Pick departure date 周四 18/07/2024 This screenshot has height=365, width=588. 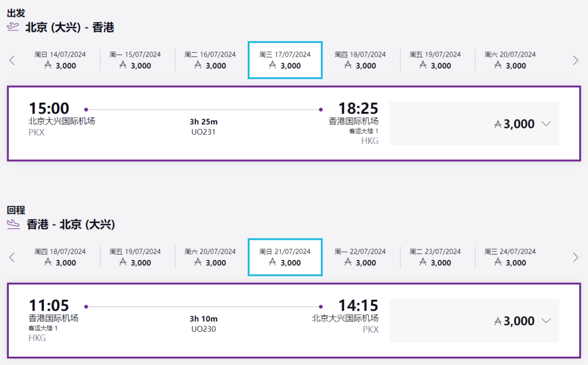pos(360,60)
